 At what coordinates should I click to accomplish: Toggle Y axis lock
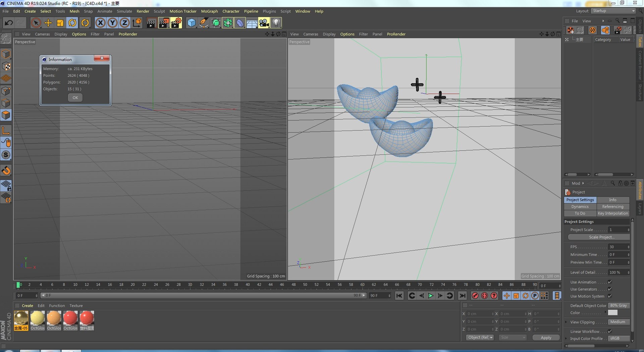[x=112, y=23]
